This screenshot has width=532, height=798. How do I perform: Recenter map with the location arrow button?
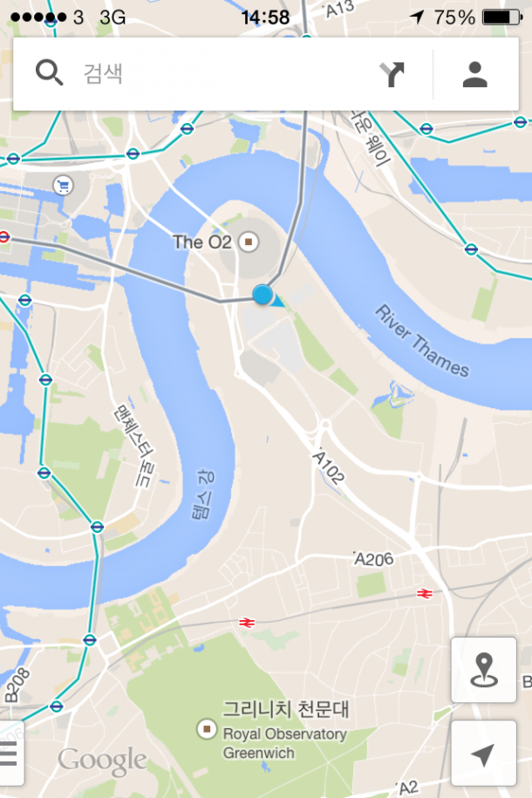(484, 754)
